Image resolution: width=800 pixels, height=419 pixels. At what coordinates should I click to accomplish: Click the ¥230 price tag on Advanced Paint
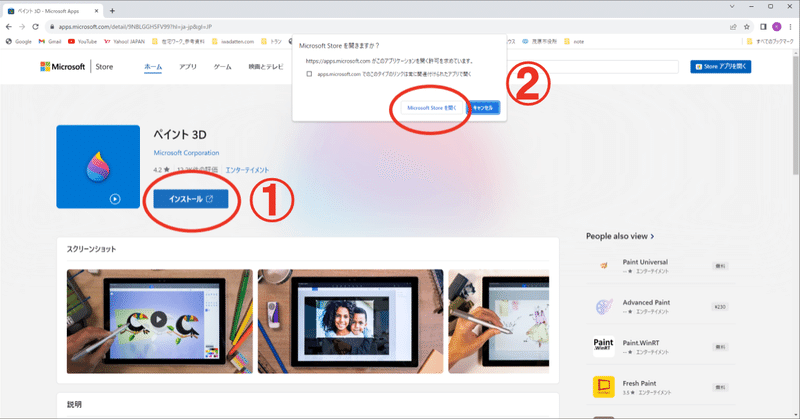[x=720, y=307]
